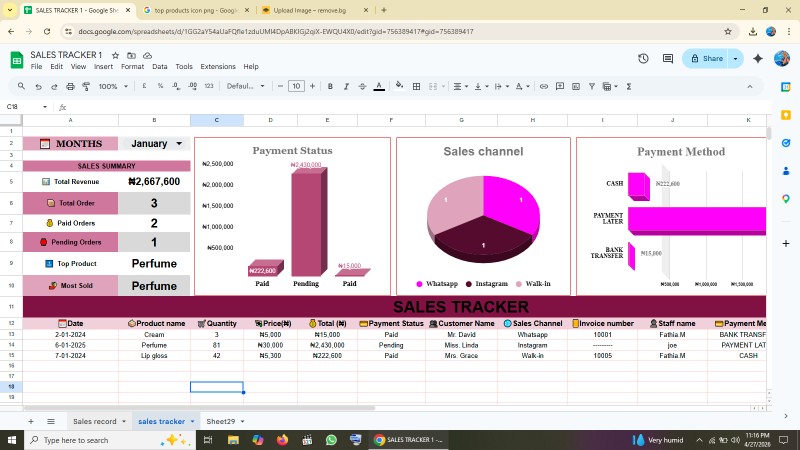Move document using folder icon
800x450 pixels.
pyautogui.click(x=131, y=55)
